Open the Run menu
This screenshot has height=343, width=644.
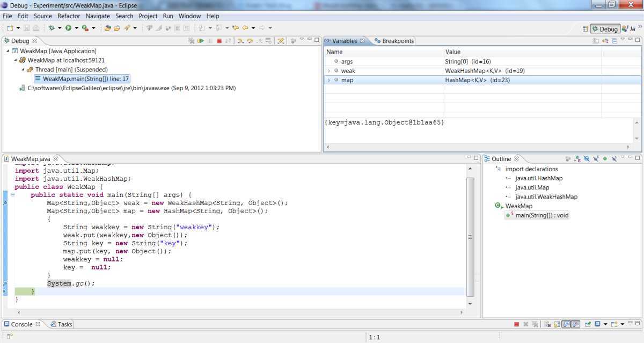click(x=168, y=16)
